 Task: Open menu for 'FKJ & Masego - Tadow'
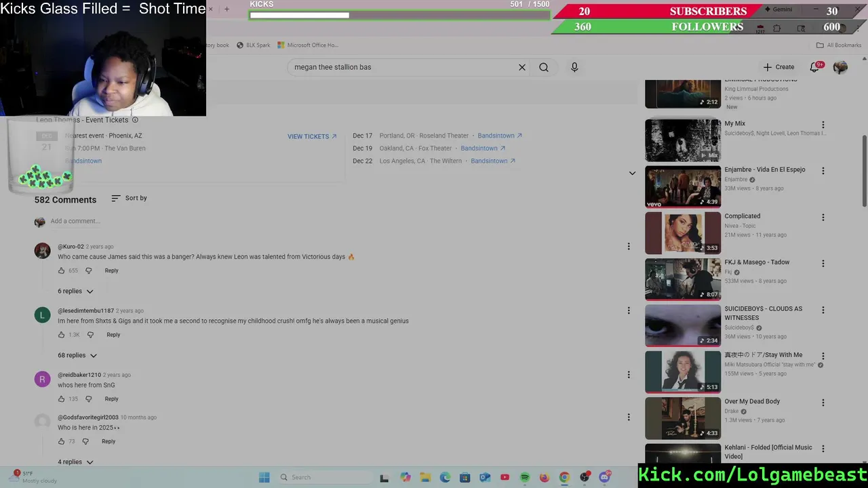823,264
